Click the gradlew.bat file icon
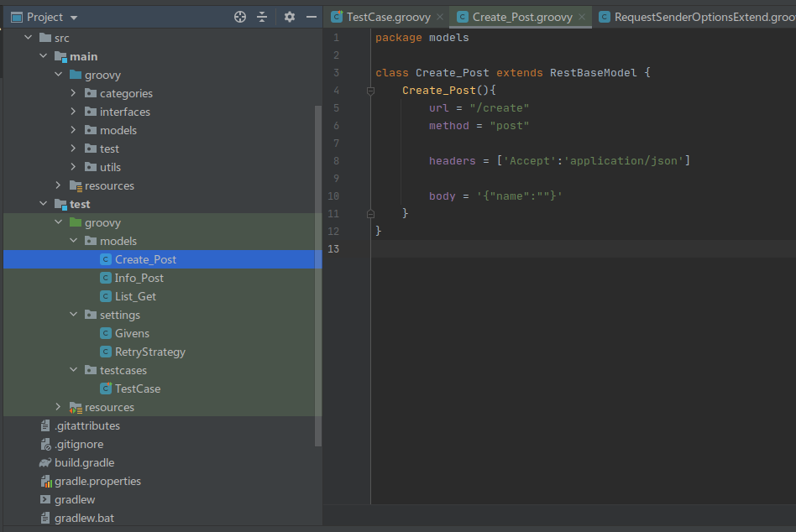This screenshot has width=796, height=532. [45, 518]
